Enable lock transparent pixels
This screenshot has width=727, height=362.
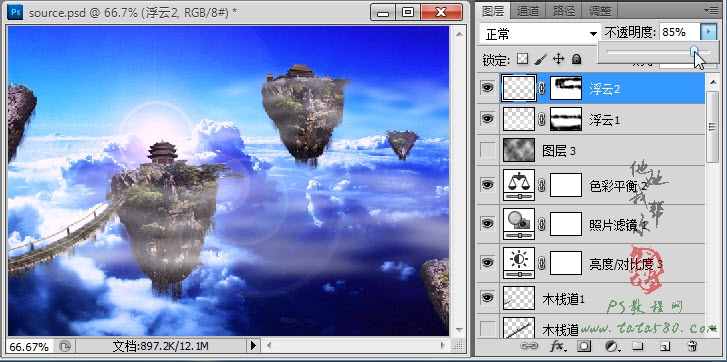[x=523, y=59]
